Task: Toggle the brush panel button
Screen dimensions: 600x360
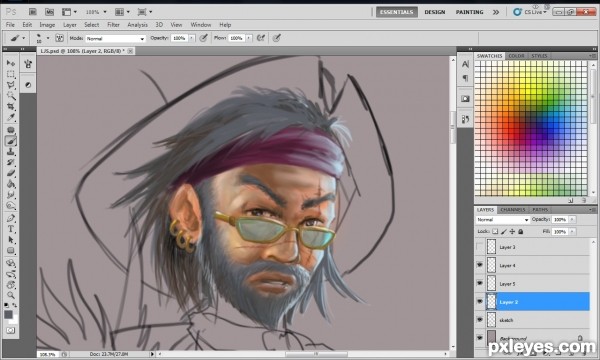Action: click(x=59, y=38)
